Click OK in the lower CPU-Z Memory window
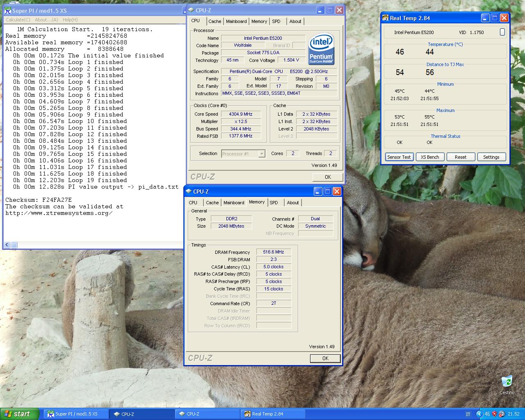525x420 pixels. (325, 358)
